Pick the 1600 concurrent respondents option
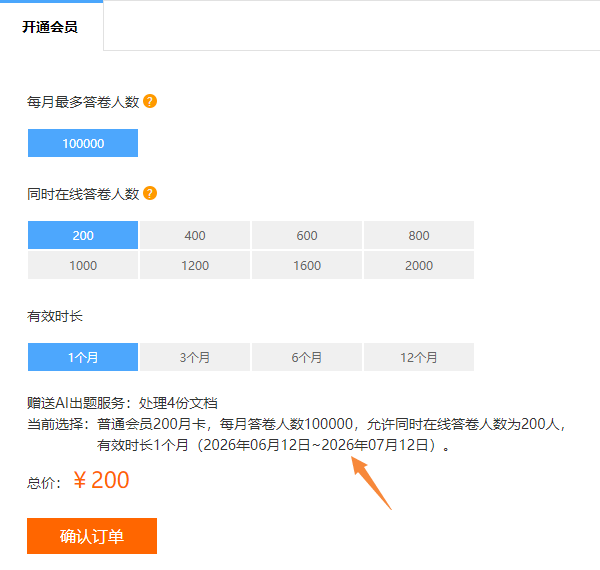Screen dimensions: 600x570 [307, 265]
